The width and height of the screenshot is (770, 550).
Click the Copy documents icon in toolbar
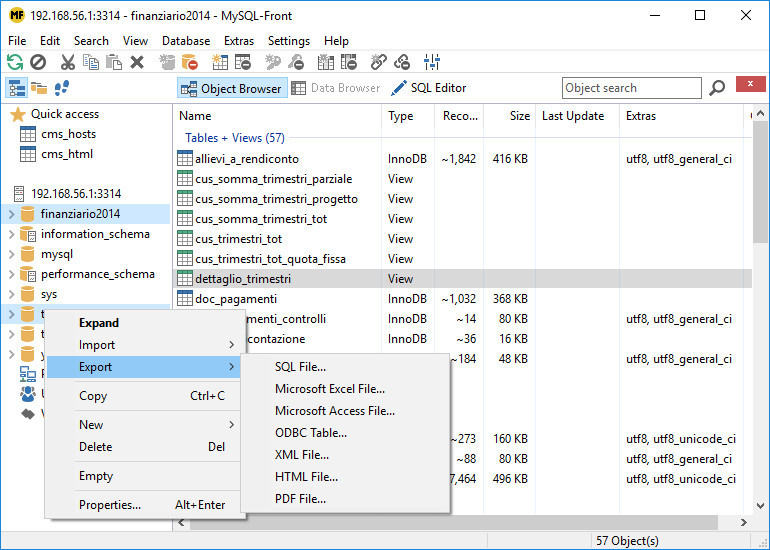point(91,62)
